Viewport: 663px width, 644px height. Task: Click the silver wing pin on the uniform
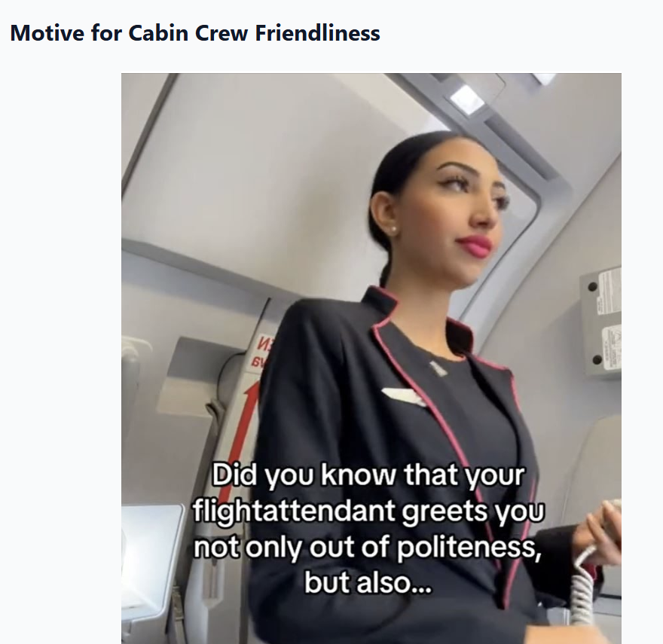pyautogui.click(x=403, y=397)
